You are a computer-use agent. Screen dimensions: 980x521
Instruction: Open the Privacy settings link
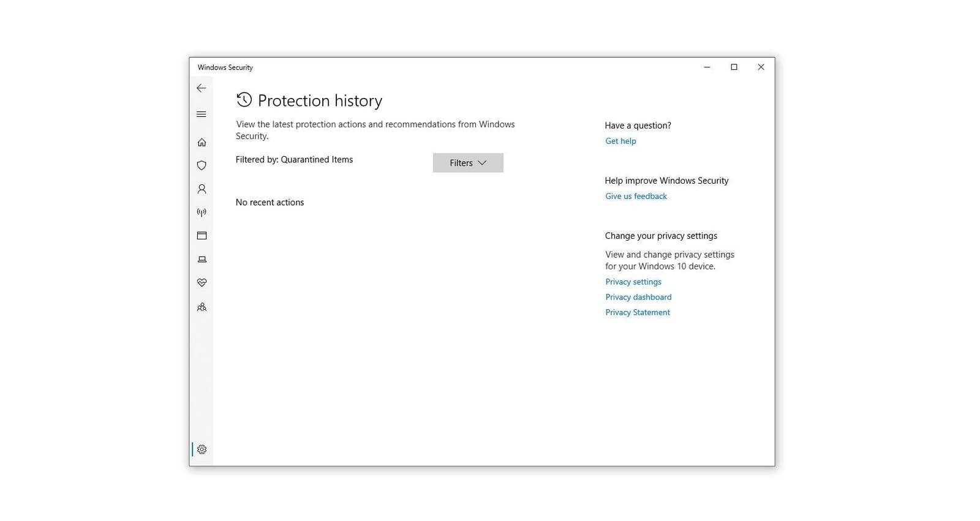633,282
